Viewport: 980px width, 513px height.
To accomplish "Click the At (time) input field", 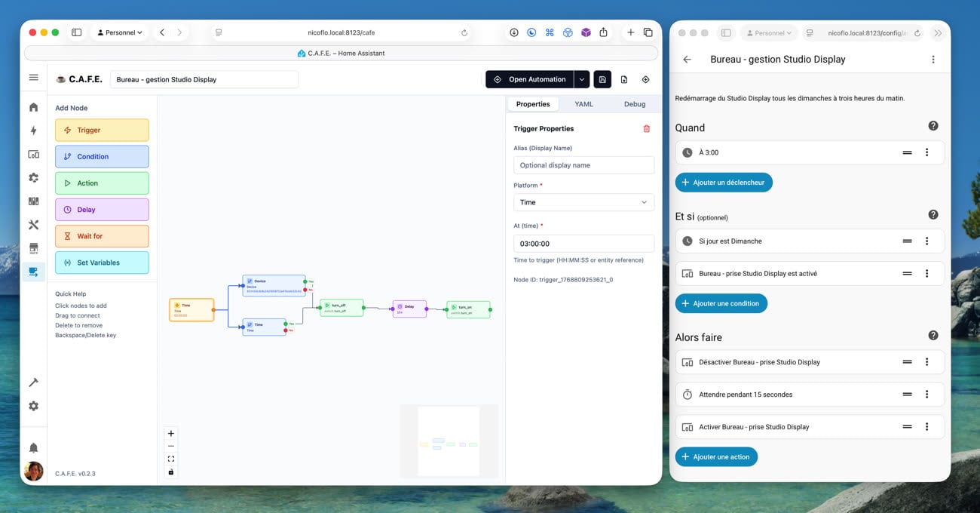I will 583,244.
